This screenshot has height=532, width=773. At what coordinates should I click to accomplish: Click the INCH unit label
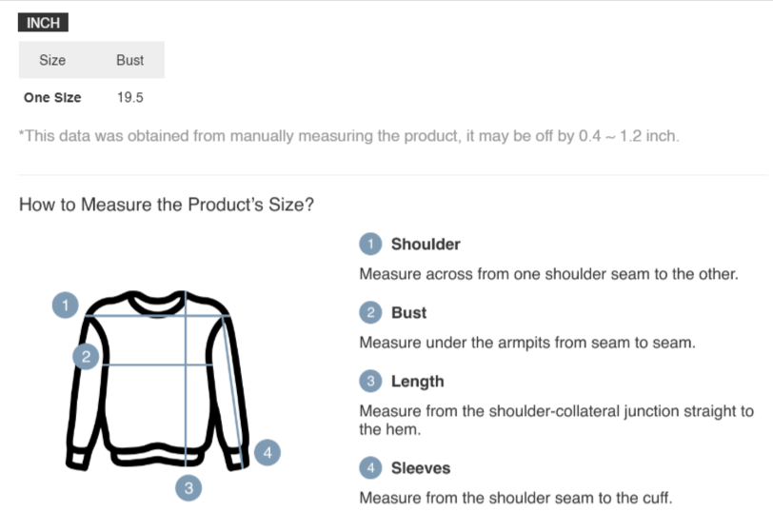point(43,24)
